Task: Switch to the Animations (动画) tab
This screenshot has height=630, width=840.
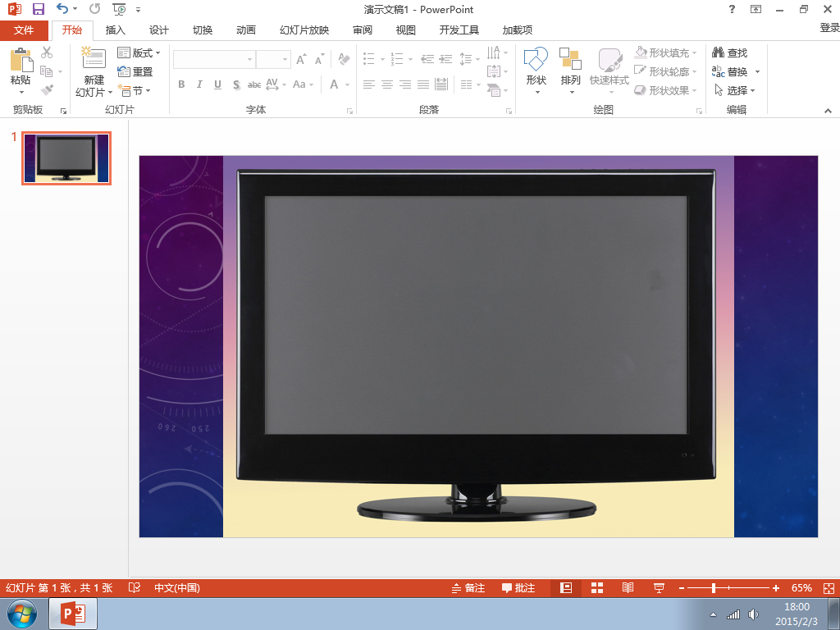Action: click(246, 30)
